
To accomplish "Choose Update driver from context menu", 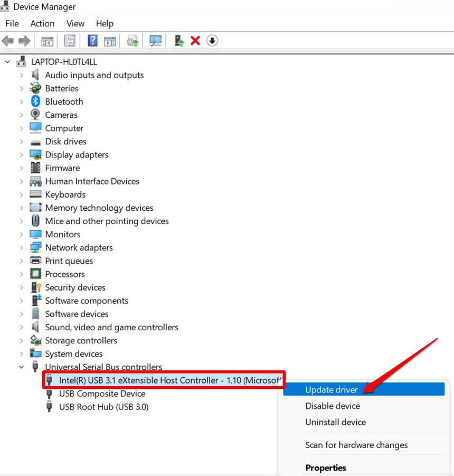I will (x=332, y=390).
